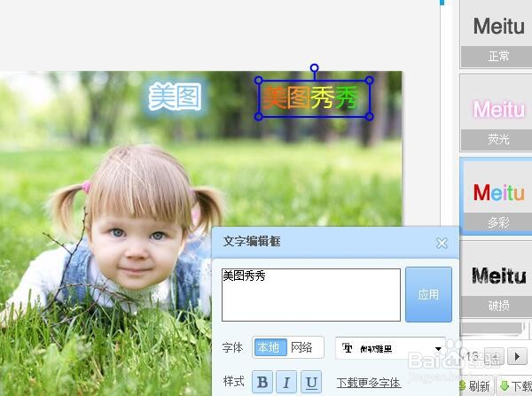The image size is (532, 396).
Task: Click the rotation handle above the text box
Action: click(x=314, y=68)
